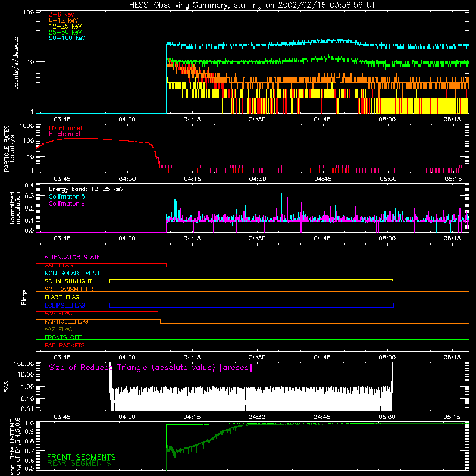The height and width of the screenshot is (476, 476).
Task: Click the SAA_FLAG label
Action: [x=58, y=314]
